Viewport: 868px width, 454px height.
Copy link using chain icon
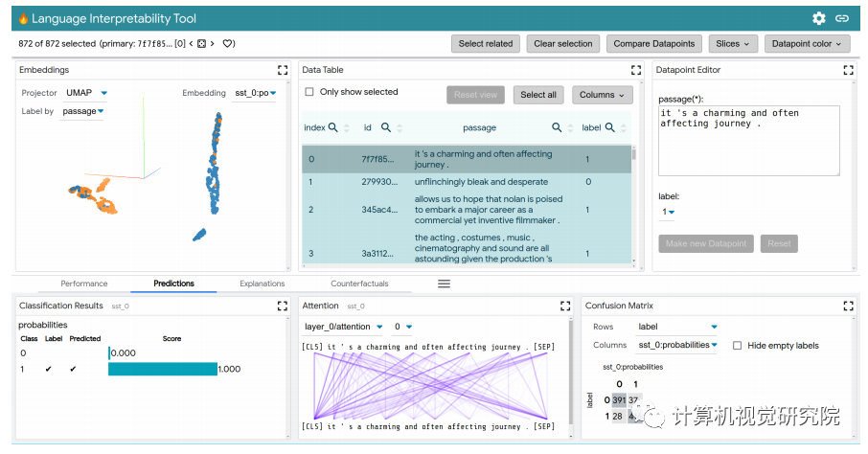click(842, 18)
